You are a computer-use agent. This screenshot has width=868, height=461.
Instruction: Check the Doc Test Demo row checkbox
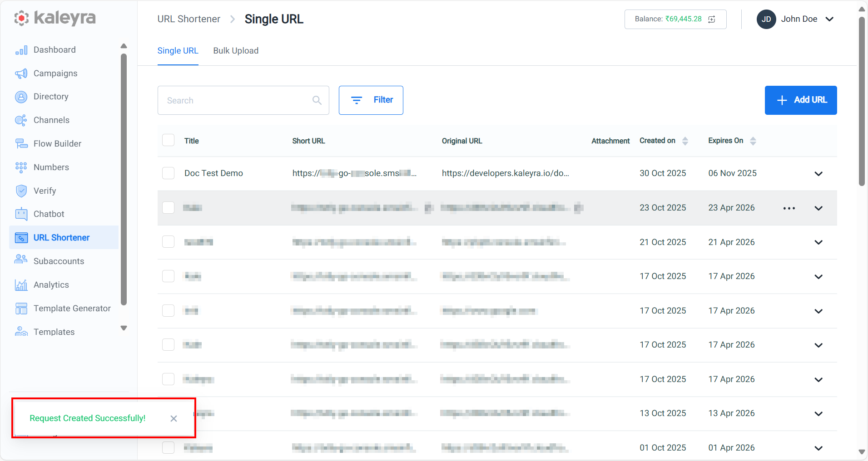169,173
